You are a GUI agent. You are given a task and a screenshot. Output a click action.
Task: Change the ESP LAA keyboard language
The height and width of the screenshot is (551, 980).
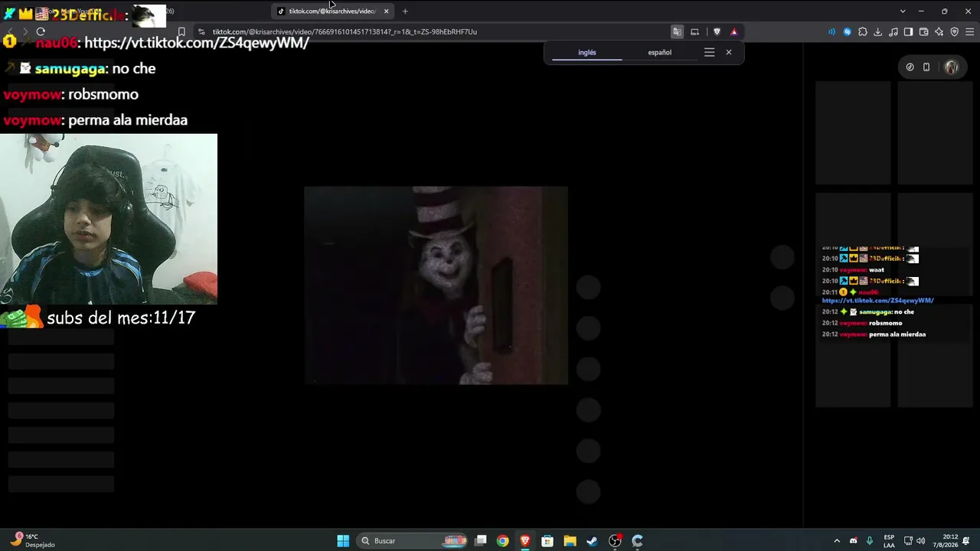(889, 541)
